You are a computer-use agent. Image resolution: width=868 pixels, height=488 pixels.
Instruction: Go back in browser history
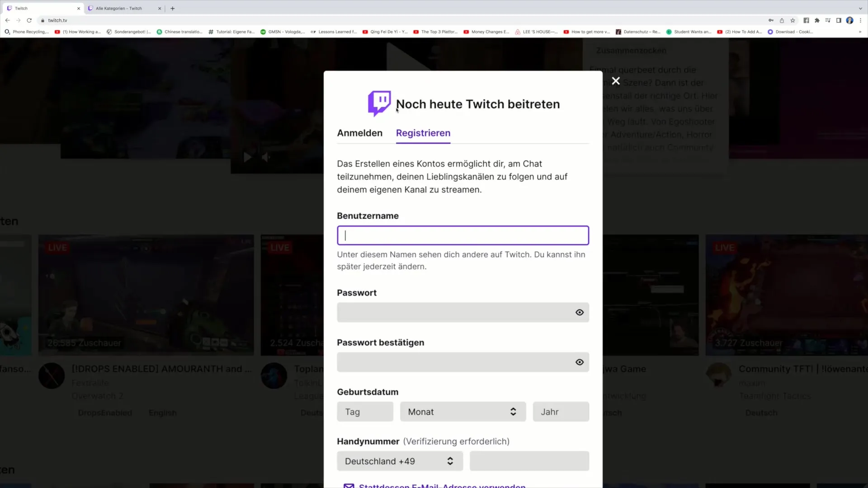tap(7, 20)
